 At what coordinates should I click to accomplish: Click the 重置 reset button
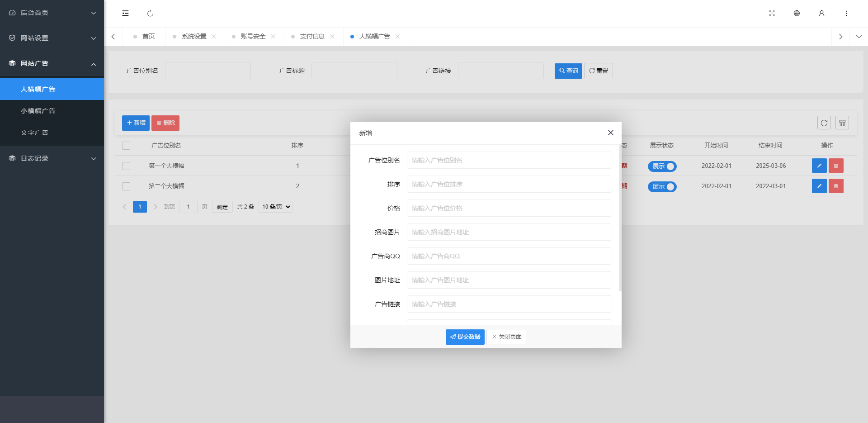pos(599,71)
